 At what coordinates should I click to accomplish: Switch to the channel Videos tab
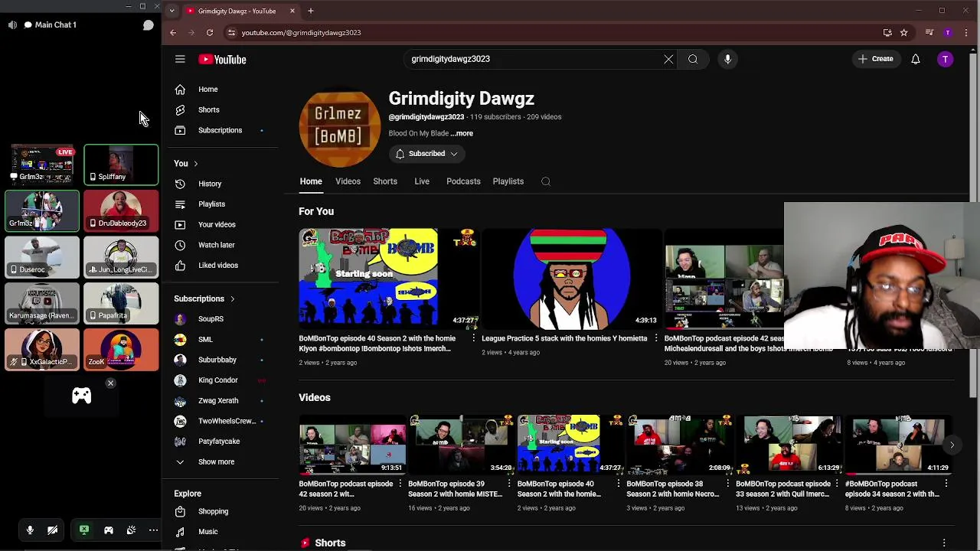(x=348, y=181)
